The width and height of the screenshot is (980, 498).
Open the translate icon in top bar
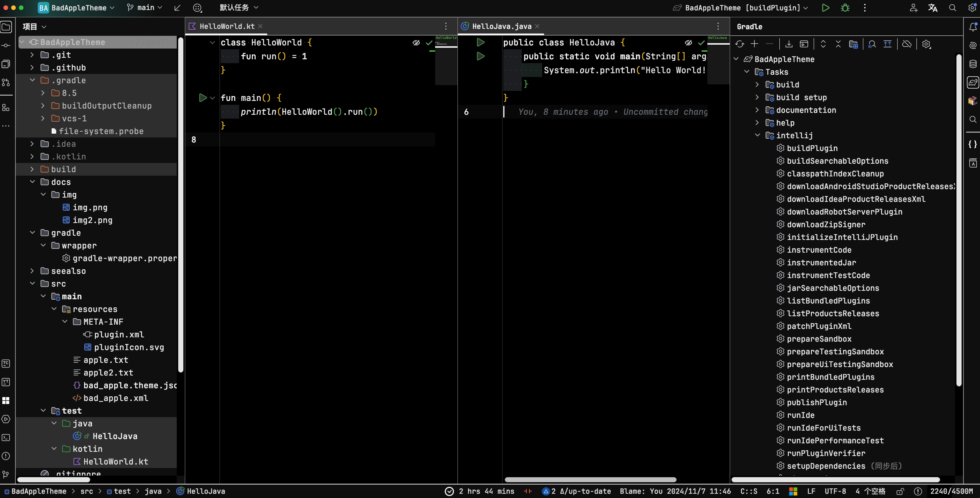(x=933, y=8)
